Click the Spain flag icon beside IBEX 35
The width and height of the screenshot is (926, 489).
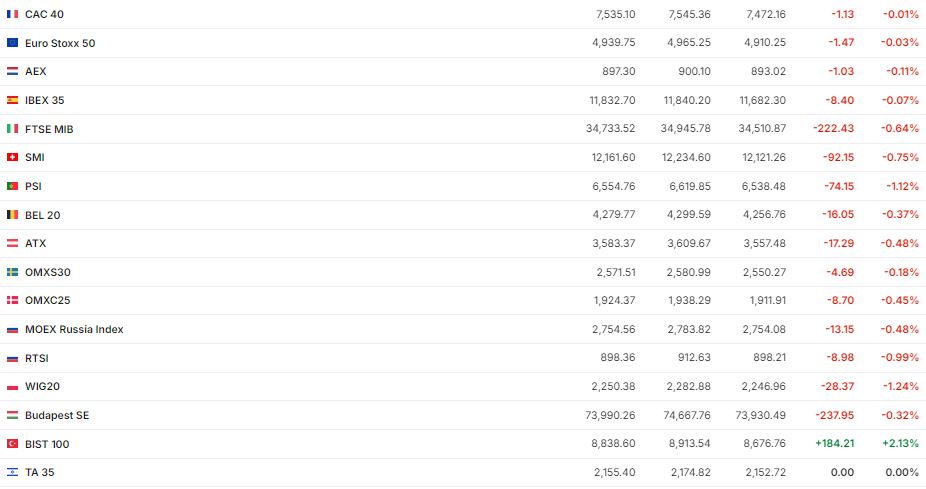12,100
